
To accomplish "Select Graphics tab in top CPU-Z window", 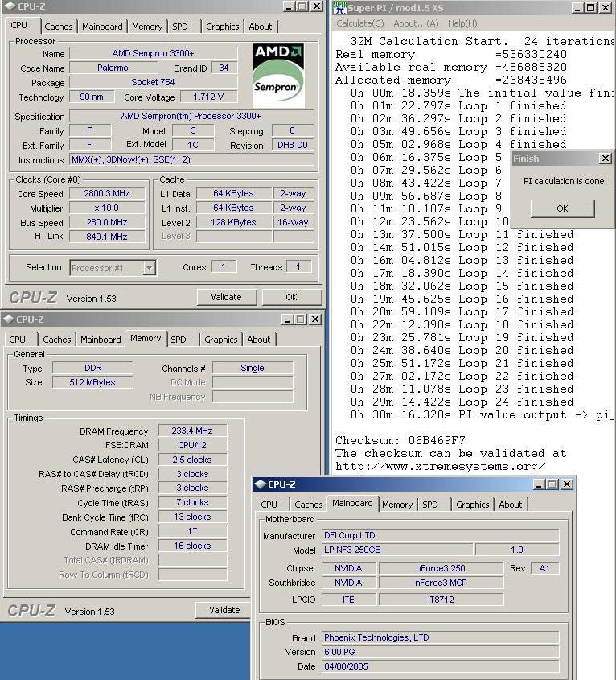I will coord(223,27).
